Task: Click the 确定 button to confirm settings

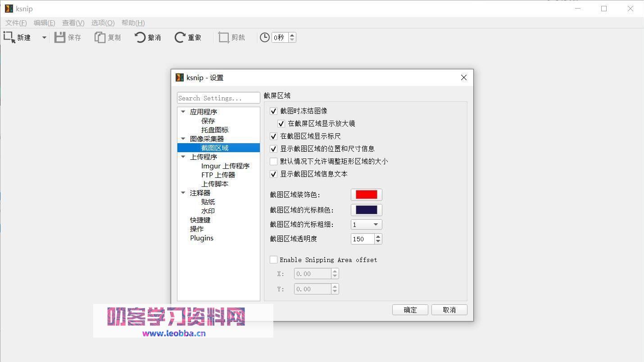Action: tap(409, 310)
